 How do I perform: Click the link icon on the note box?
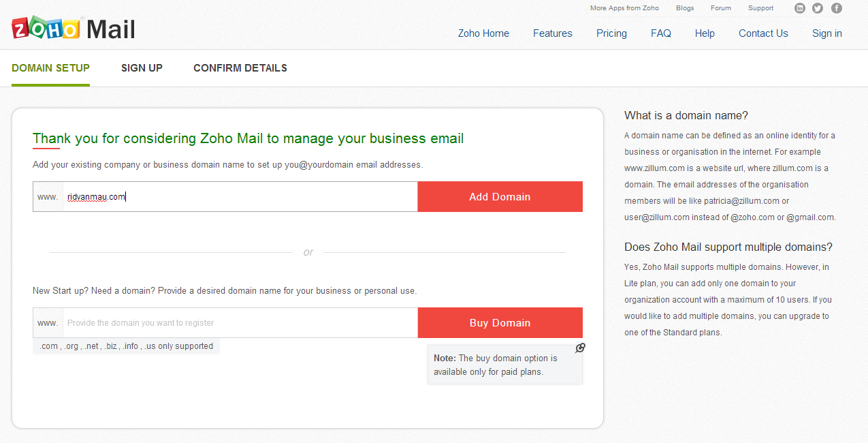tap(580, 348)
